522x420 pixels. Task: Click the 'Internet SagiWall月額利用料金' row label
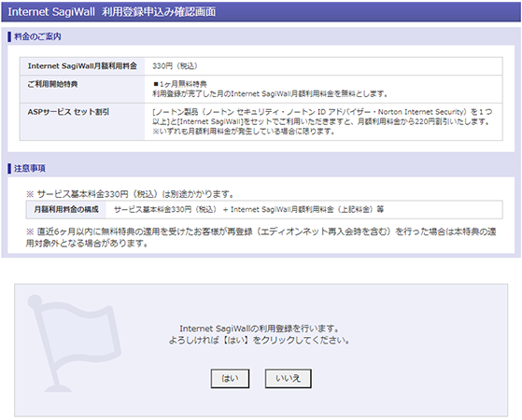[82, 66]
